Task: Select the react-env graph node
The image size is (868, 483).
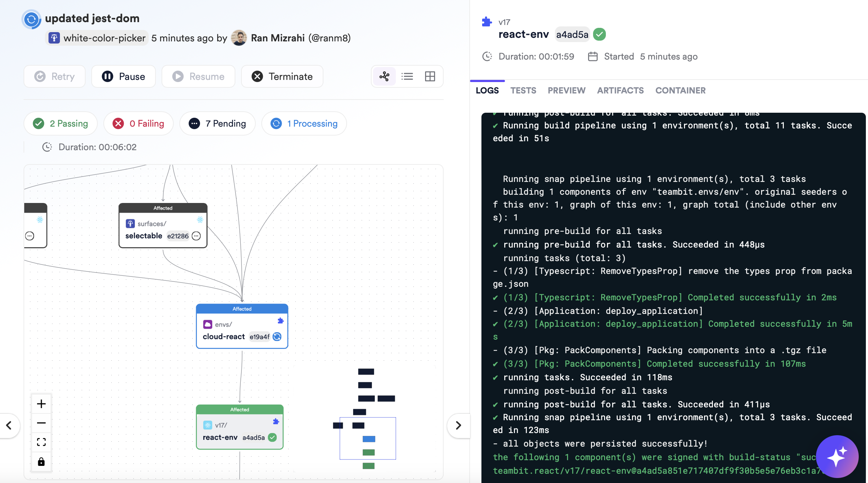Action: pyautogui.click(x=240, y=427)
